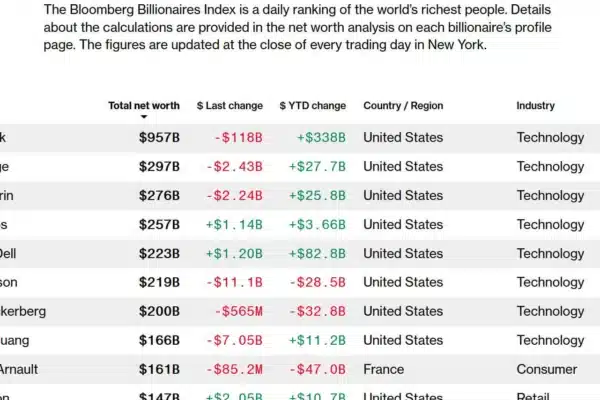The width and height of the screenshot is (600, 400).
Task: Click the sort arrow under Total net worth
Action: tap(144, 117)
